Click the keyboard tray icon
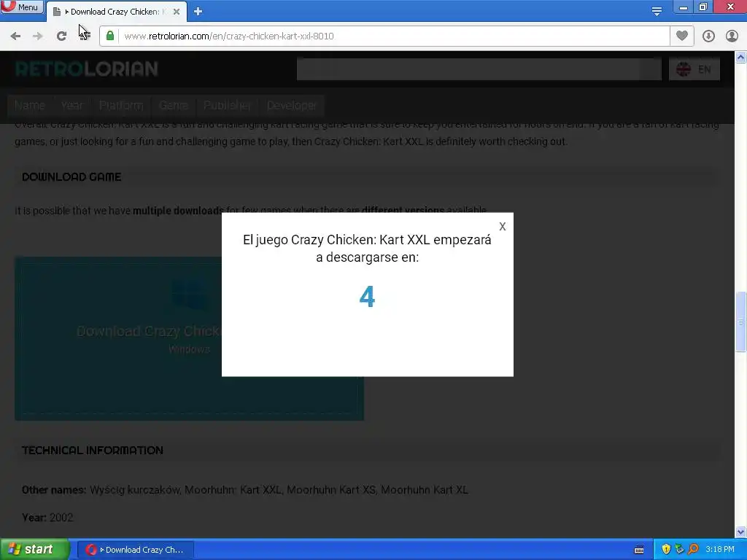 [x=639, y=550]
